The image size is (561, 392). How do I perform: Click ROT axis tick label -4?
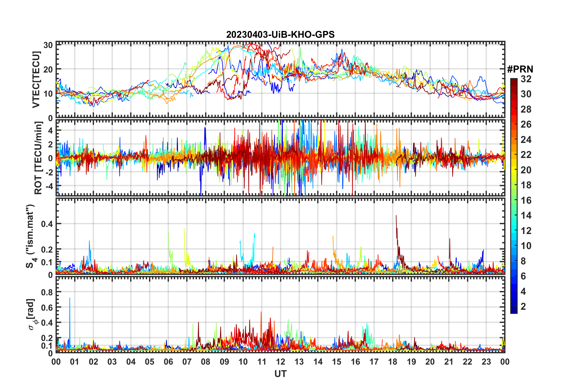point(49,186)
